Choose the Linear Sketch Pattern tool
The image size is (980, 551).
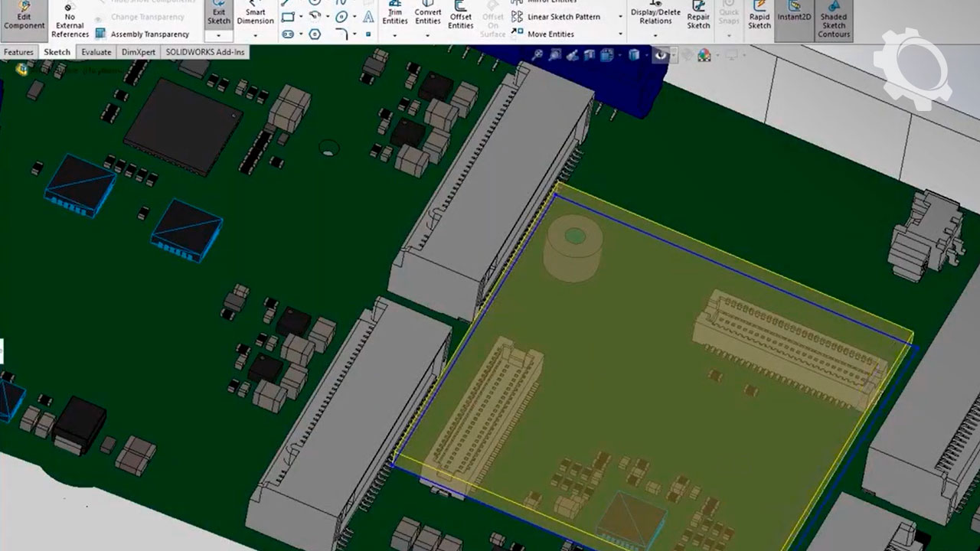tap(563, 17)
